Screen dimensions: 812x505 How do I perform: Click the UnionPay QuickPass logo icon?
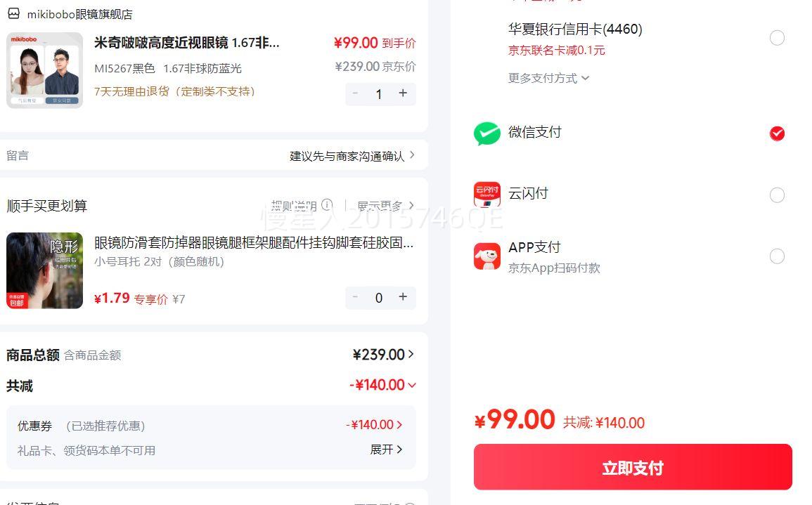click(x=486, y=195)
